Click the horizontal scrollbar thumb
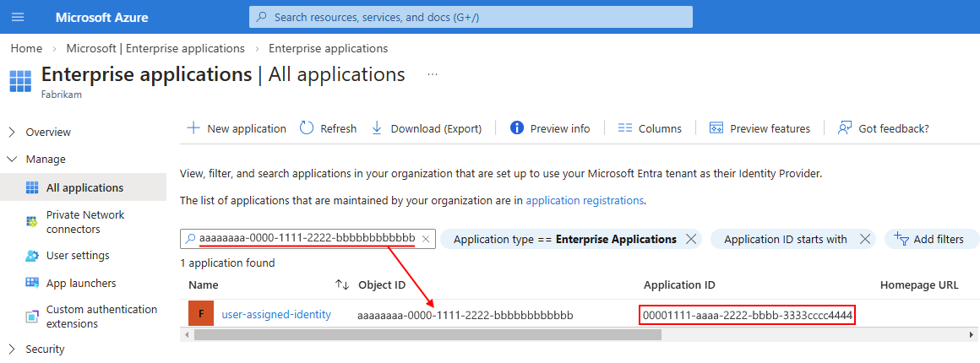The width and height of the screenshot is (980, 363). click(427, 335)
